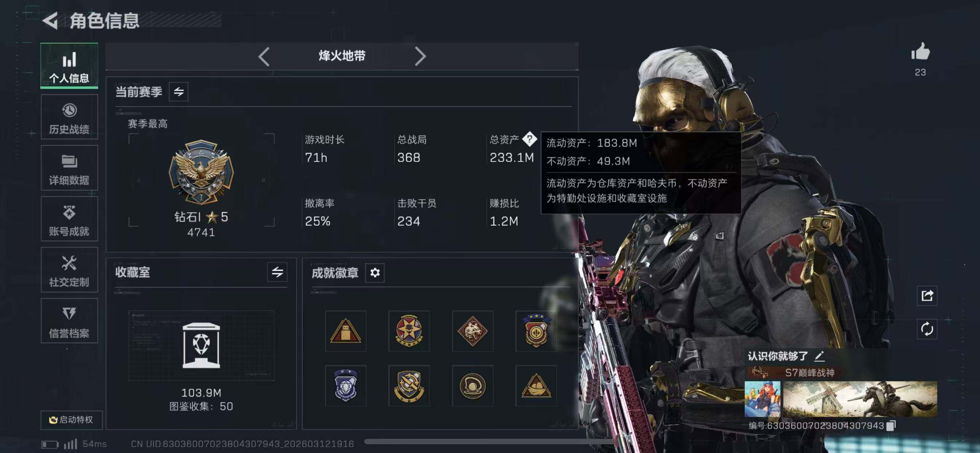Open the 社交定制 sidebar tab
980x453 pixels.
(x=69, y=270)
